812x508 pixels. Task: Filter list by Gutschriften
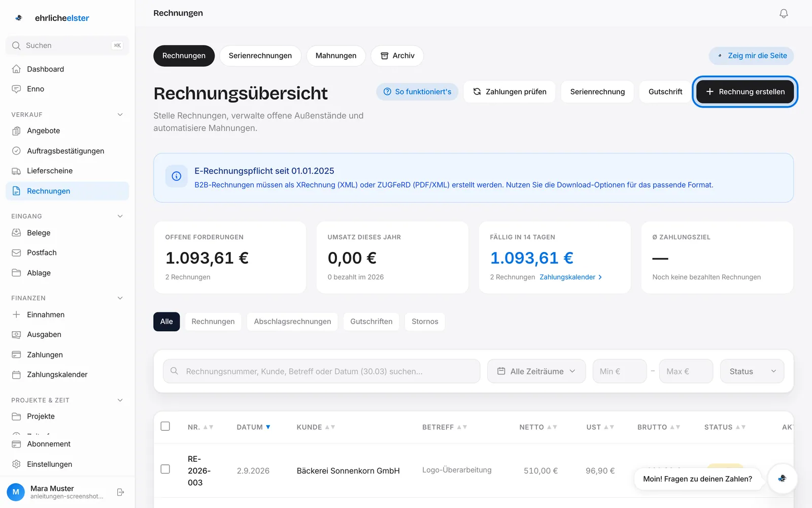pyautogui.click(x=371, y=322)
